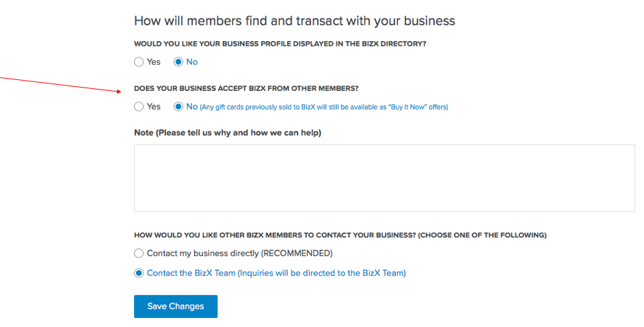Click the Save Changes button
Image resolution: width=644 pixels, height=327 pixels.
[176, 306]
